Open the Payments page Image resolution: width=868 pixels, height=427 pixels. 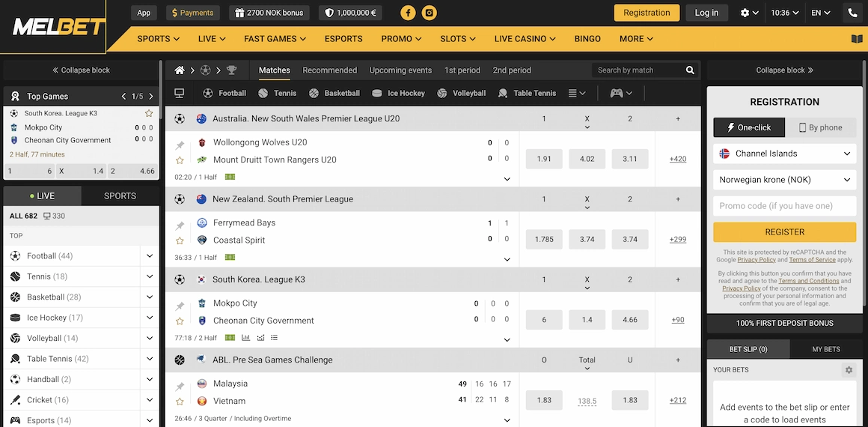[192, 13]
